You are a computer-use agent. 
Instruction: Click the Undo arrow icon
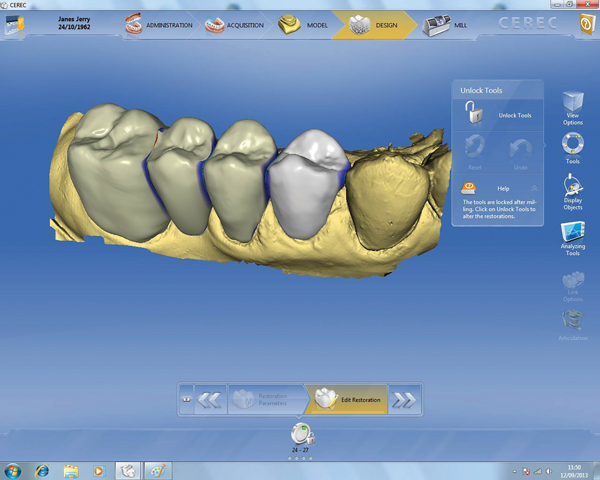(518, 150)
